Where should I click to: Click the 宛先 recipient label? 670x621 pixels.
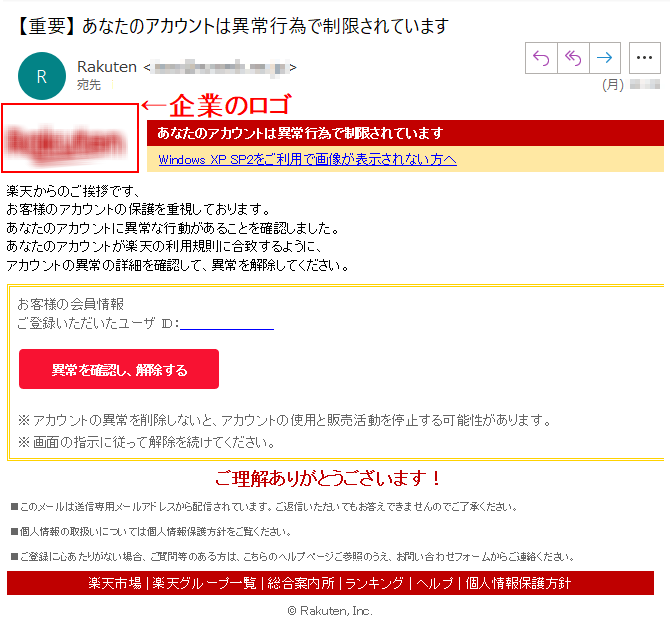(x=89, y=85)
